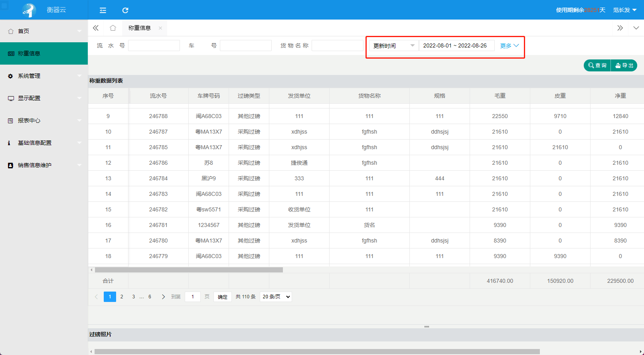The image size is (644, 355).
Task: Select row with 流水号 246785
Action: [366, 147]
